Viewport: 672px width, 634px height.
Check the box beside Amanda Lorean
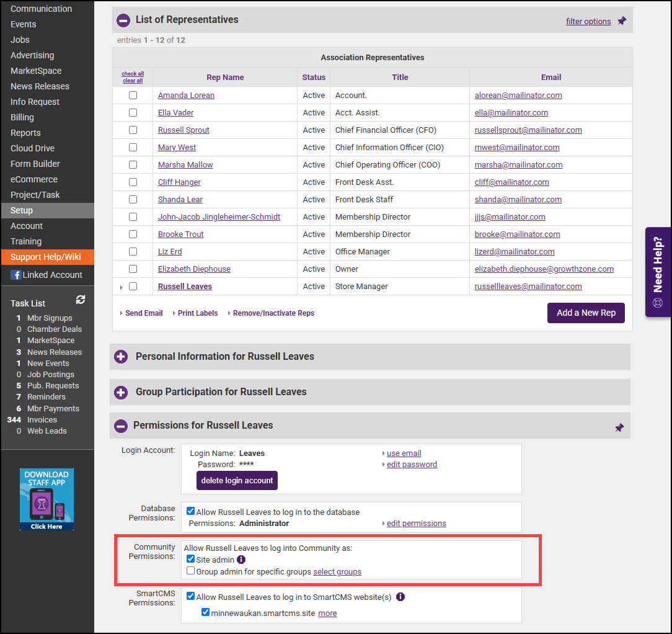133,96
